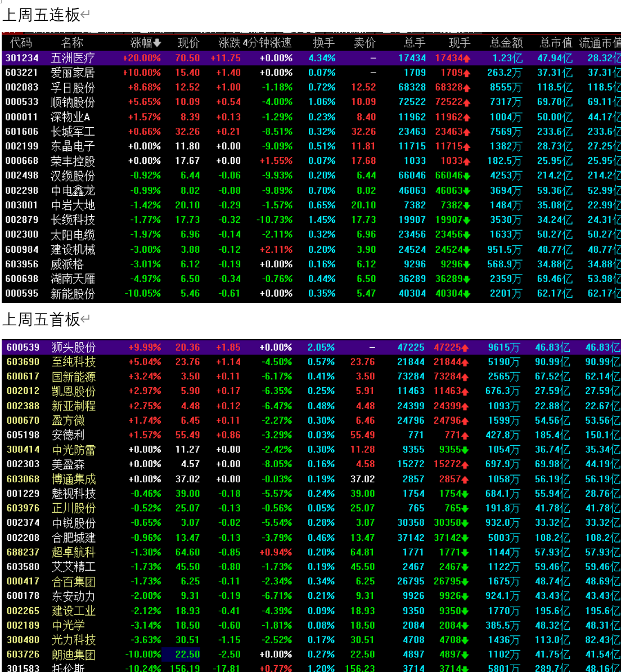Screen dimensions: 621x672
Task: Select stock 爱丽家居
Action: pyautogui.click(x=73, y=73)
